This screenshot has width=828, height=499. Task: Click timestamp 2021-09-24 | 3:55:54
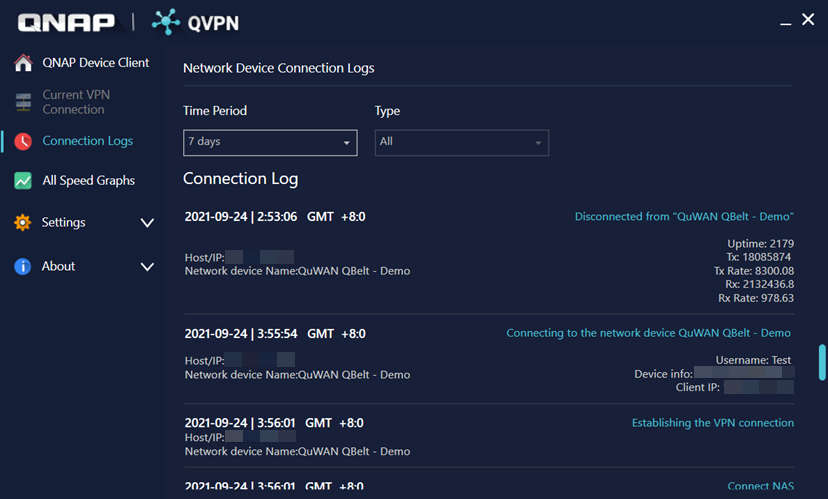[241, 334]
